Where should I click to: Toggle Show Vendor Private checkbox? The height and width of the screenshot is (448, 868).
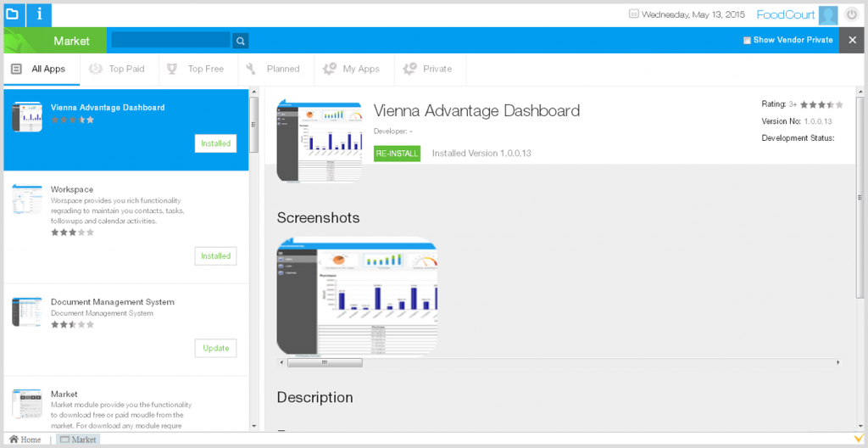pyautogui.click(x=747, y=40)
